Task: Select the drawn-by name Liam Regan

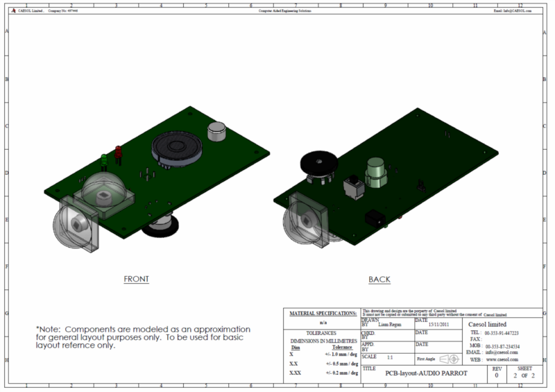Action: click(390, 325)
